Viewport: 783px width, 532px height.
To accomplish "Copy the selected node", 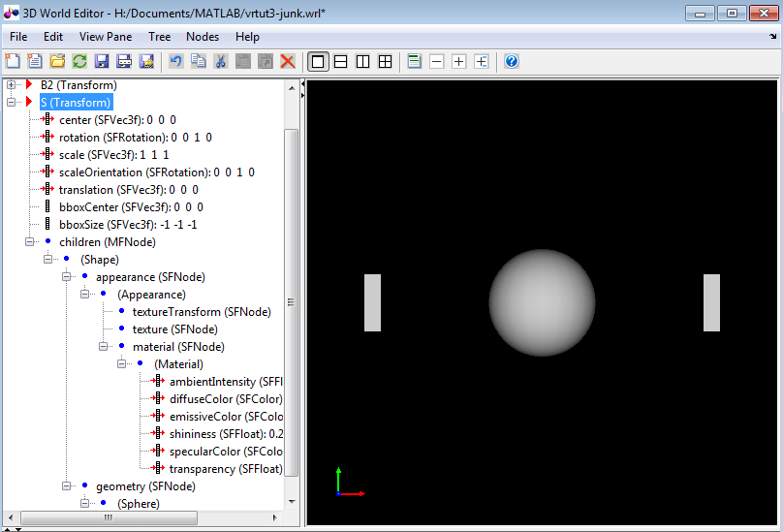I will point(199,61).
